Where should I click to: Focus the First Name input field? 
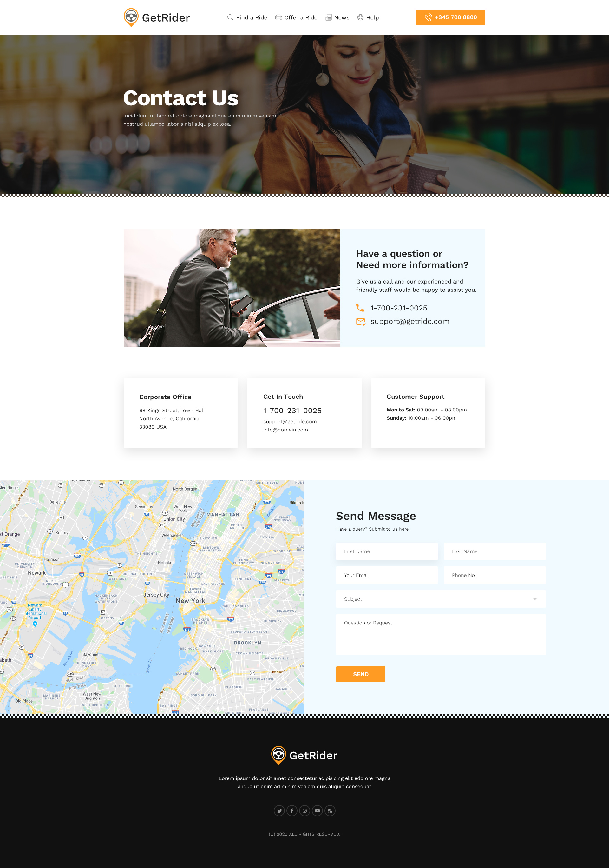(x=386, y=551)
